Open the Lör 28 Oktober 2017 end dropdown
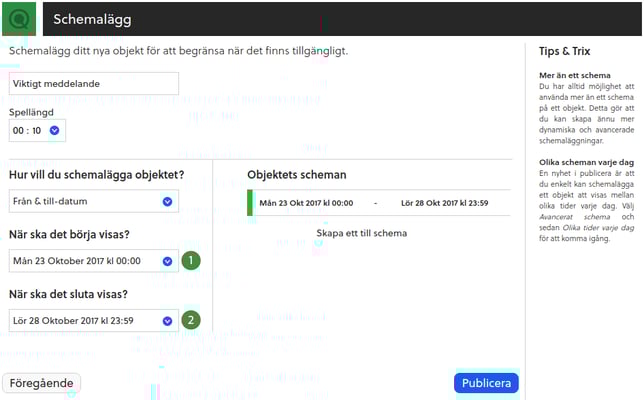644x400 pixels. (85, 321)
